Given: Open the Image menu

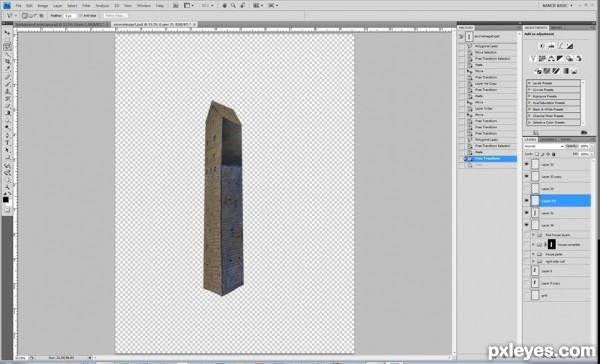Looking at the screenshot, I should coord(42,6).
